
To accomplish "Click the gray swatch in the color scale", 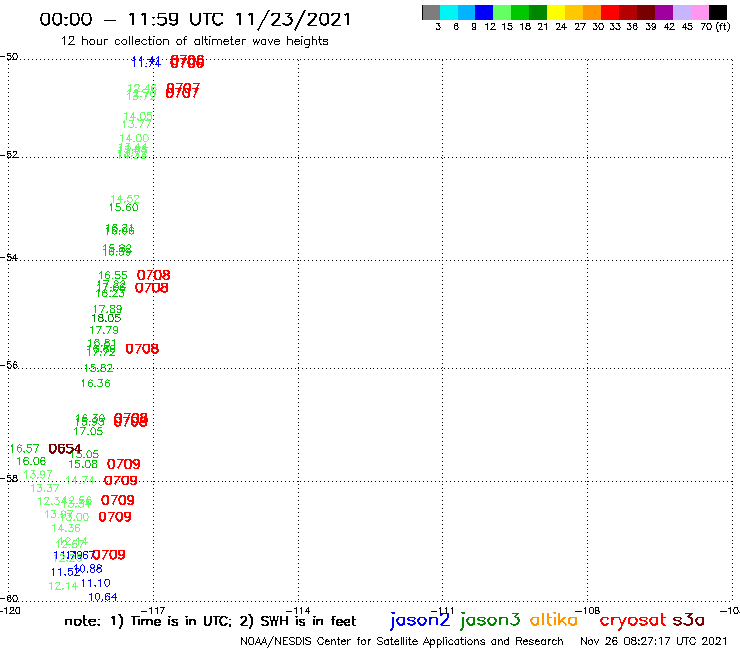I will [431, 12].
